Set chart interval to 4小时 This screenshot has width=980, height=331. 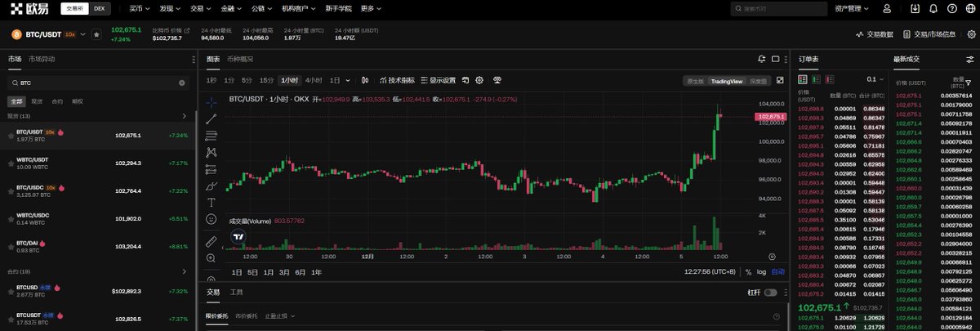click(x=314, y=80)
